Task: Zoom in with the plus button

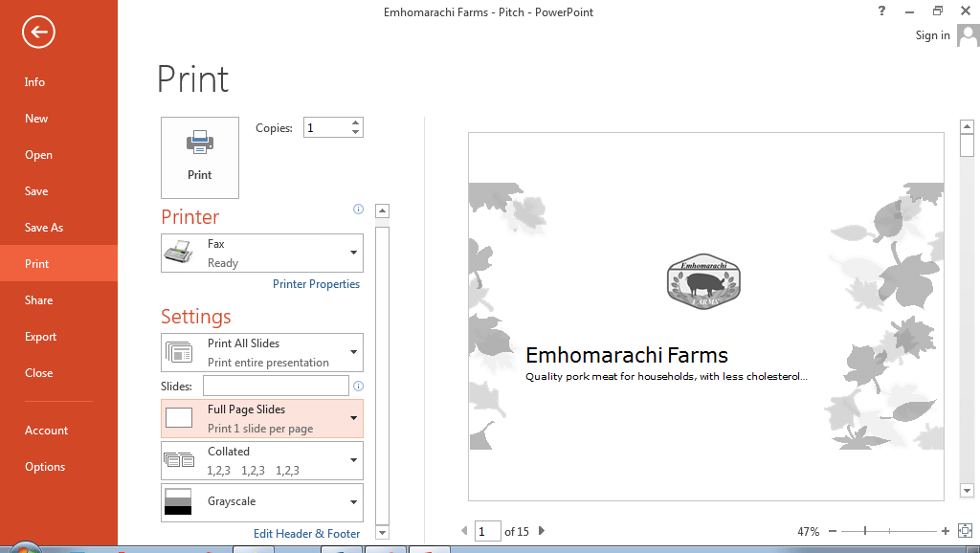Action: (945, 531)
